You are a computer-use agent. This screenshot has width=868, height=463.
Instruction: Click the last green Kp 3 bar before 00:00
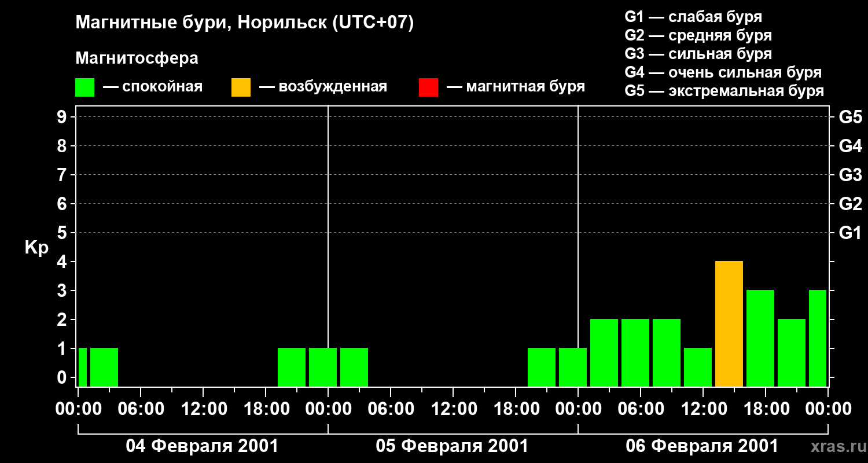(x=818, y=339)
